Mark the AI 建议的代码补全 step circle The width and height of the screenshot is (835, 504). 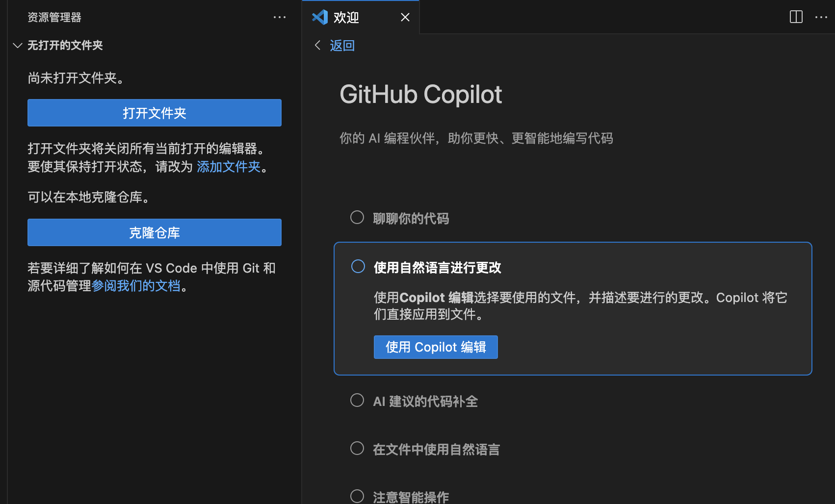coord(357,400)
